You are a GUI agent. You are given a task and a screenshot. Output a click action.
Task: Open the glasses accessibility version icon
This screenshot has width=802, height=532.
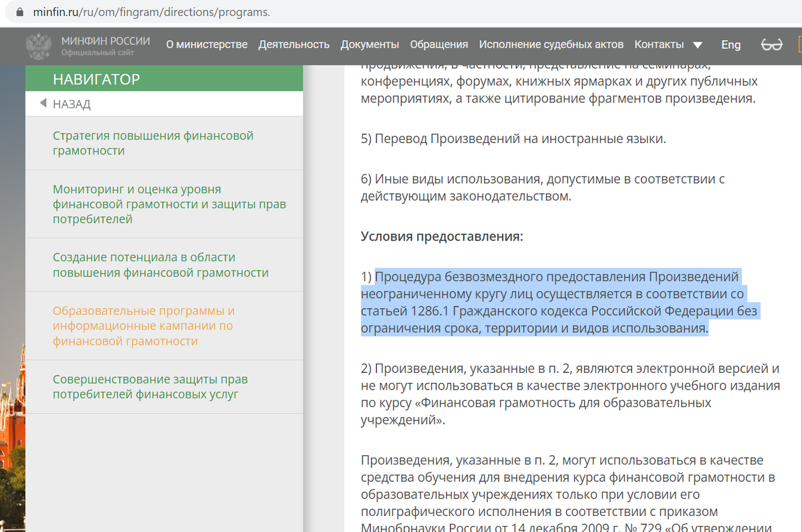(x=772, y=45)
